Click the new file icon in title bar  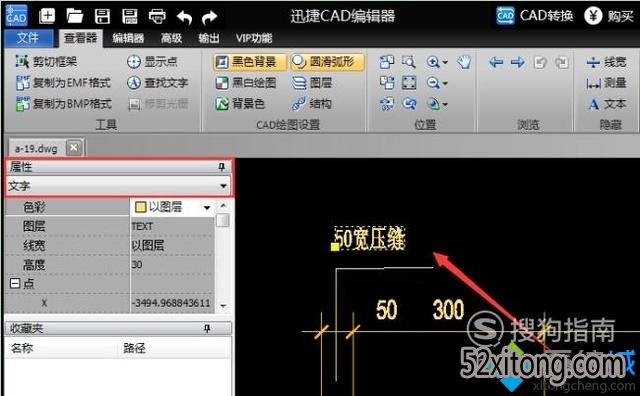pyautogui.click(x=47, y=16)
